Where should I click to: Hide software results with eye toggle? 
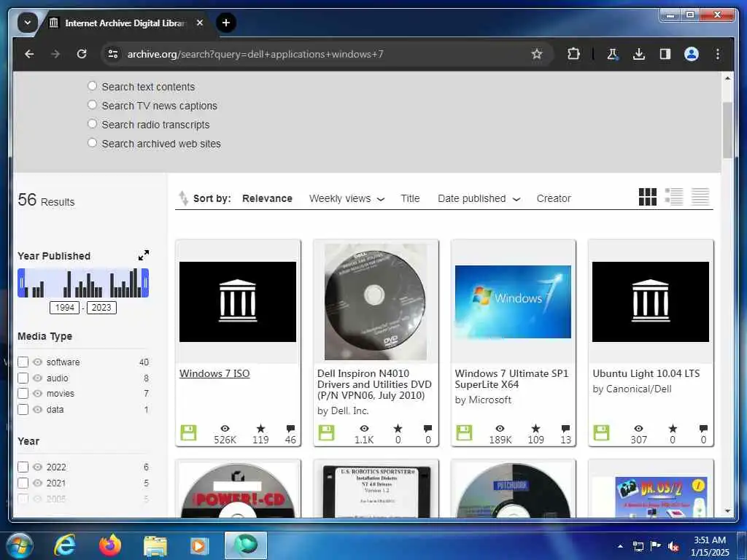38,362
